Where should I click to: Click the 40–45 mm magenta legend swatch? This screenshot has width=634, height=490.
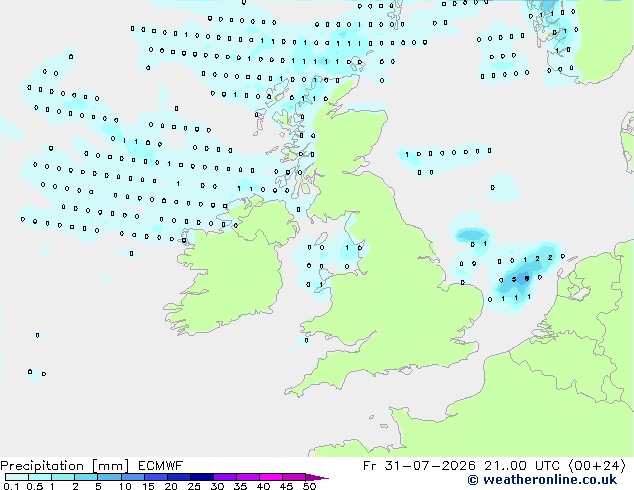point(271,477)
